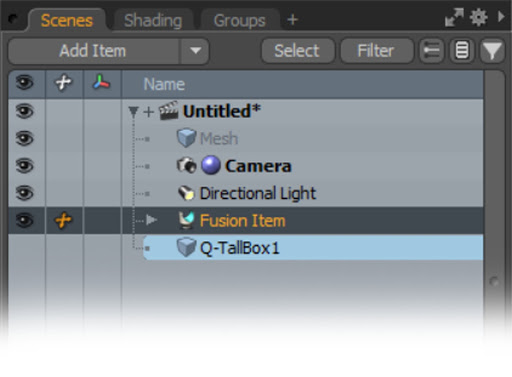Click the Select button
This screenshot has height=377, width=512.
pyautogui.click(x=297, y=51)
